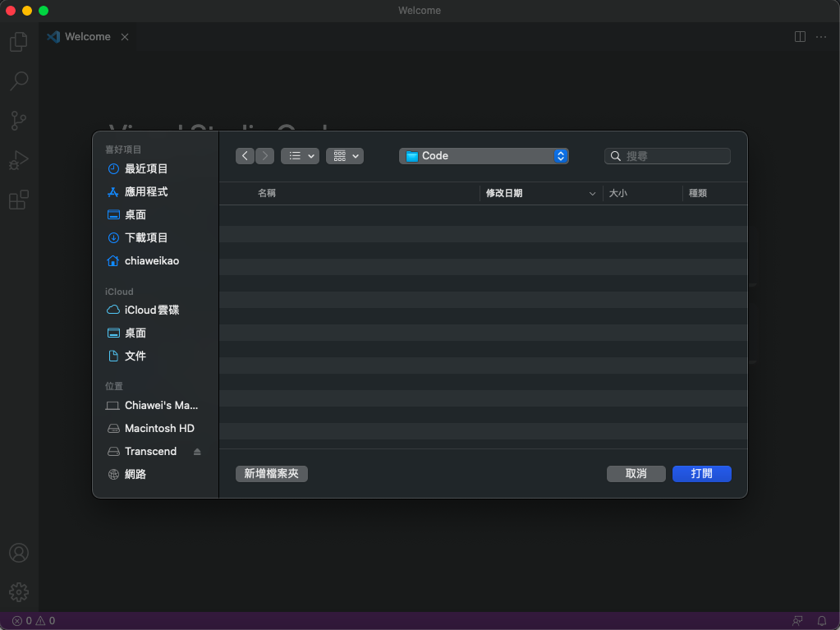
Task: Open the Explorer view in the activity bar
Action: coord(19,42)
